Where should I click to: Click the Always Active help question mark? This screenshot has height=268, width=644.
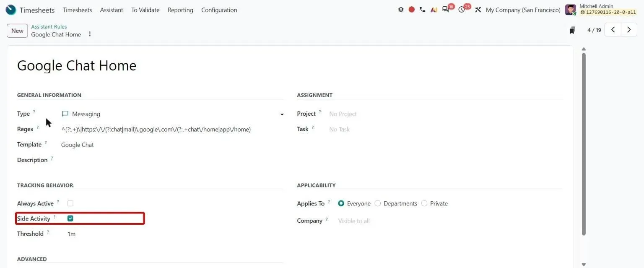tap(58, 202)
